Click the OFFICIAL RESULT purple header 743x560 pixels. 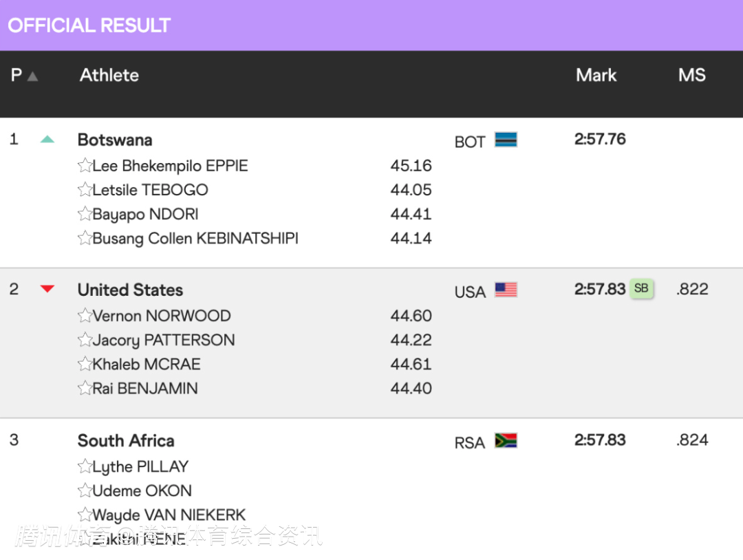(x=89, y=25)
